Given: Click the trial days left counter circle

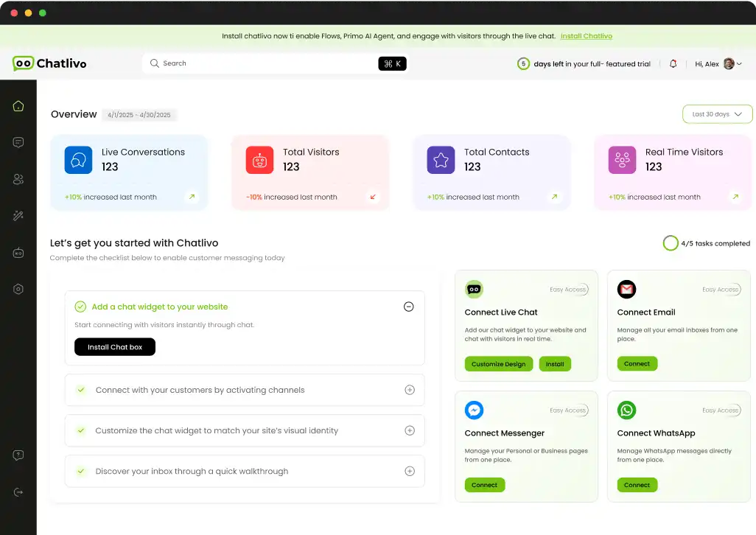Looking at the screenshot, I should (x=523, y=63).
